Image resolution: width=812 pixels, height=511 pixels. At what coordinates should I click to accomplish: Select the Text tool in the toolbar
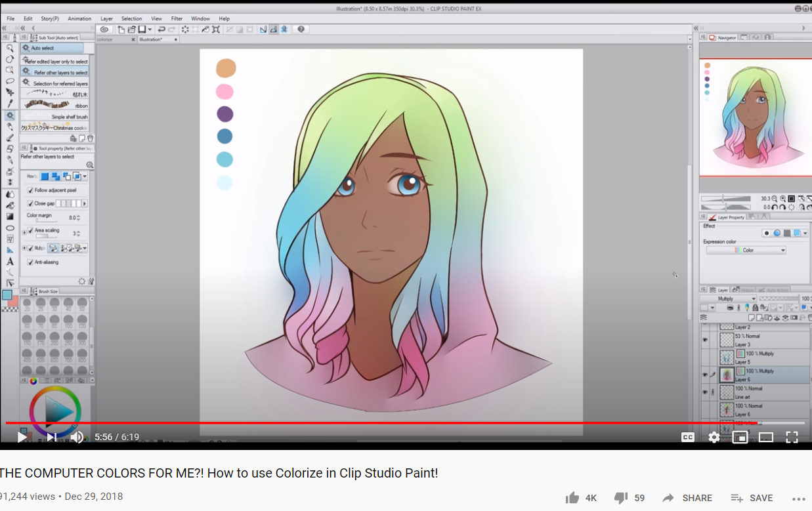click(10, 262)
